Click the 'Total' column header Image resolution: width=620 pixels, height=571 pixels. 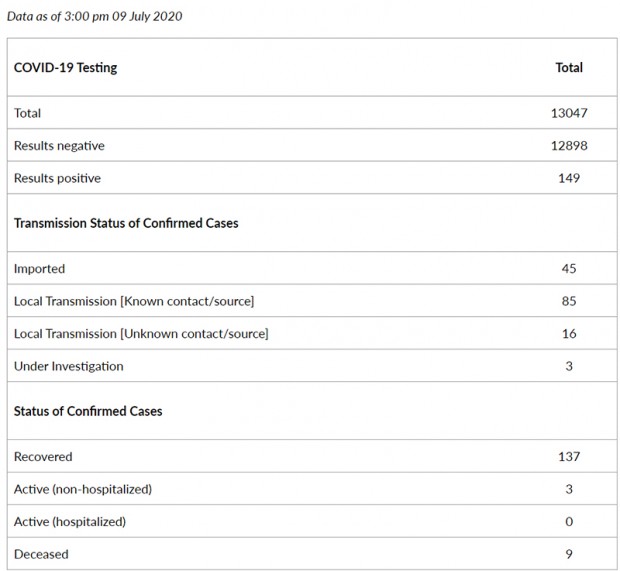[x=569, y=68]
